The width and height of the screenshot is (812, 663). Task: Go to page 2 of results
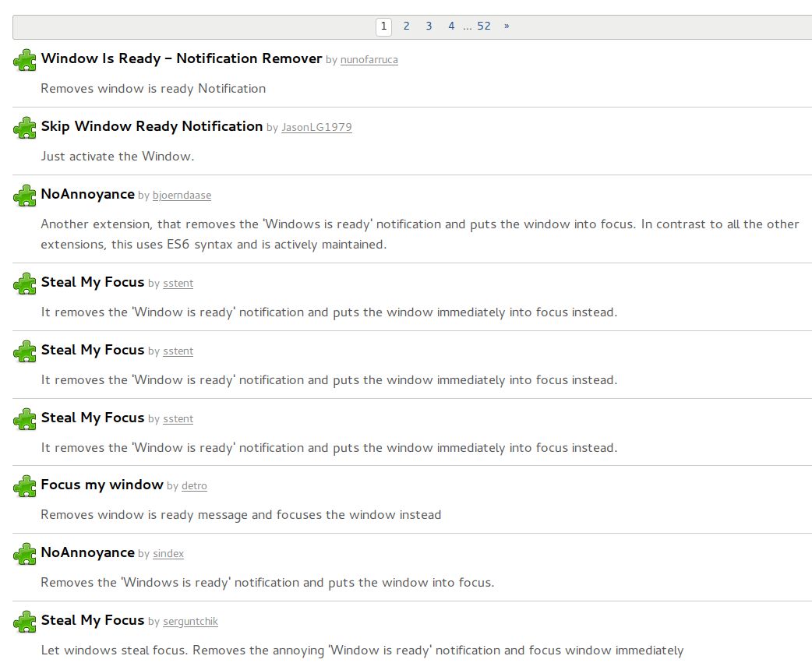[406, 26]
